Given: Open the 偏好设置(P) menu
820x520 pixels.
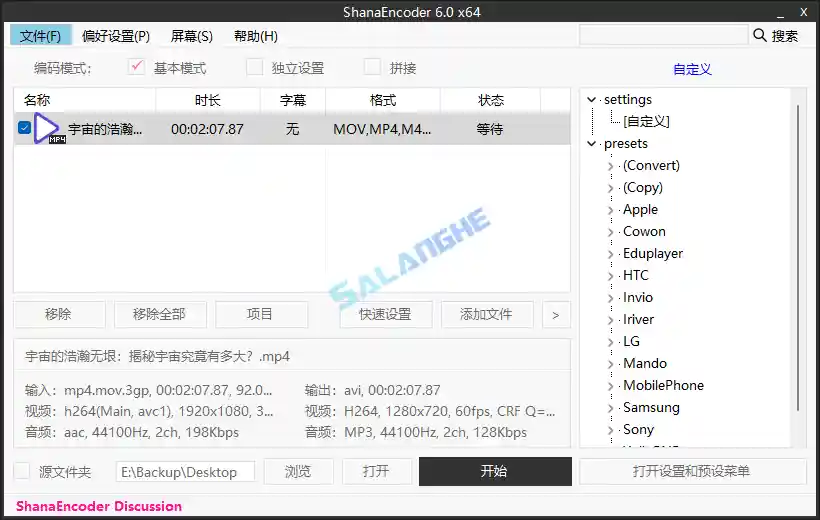Looking at the screenshot, I should (x=116, y=36).
